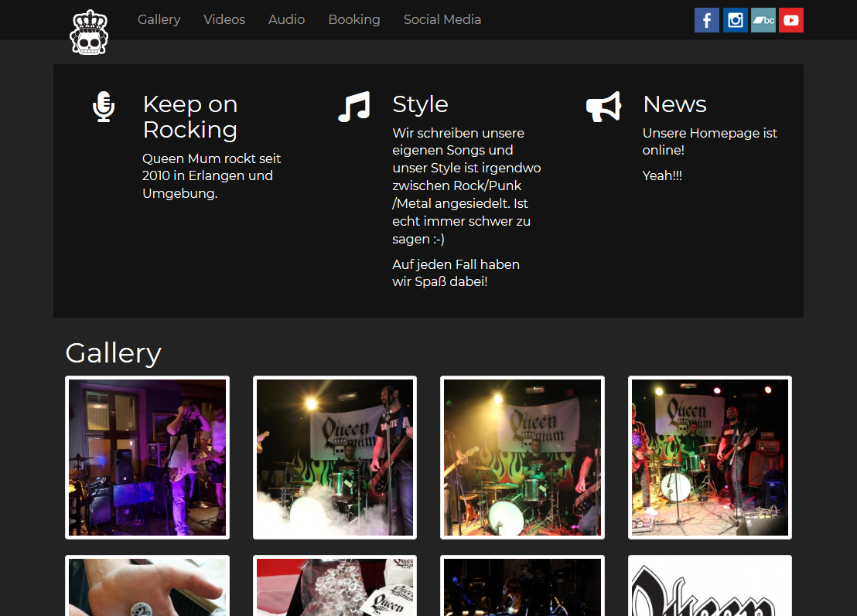The height and width of the screenshot is (616, 857).
Task: Open the full band stage photo with red lights
Action: point(710,458)
